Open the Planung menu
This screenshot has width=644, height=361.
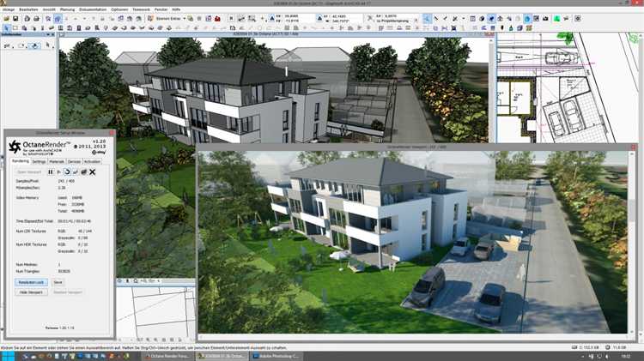pyautogui.click(x=67, y=9)
